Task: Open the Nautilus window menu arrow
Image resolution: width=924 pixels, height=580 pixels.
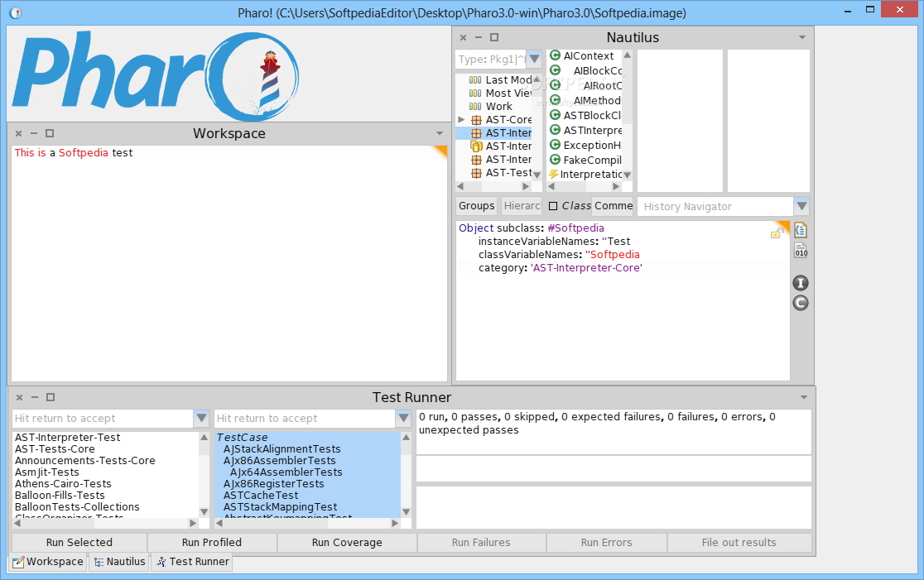Action: coord(802,37)
